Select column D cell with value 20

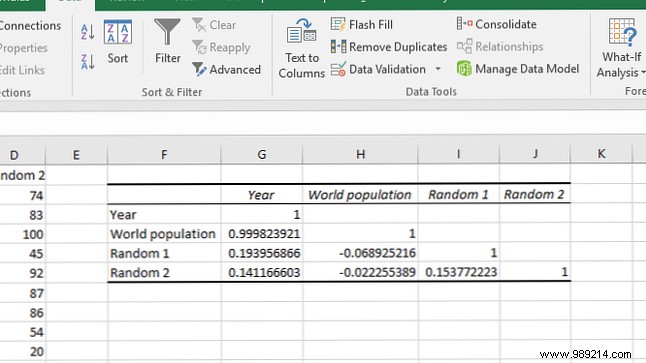click(x=22, y=351)
